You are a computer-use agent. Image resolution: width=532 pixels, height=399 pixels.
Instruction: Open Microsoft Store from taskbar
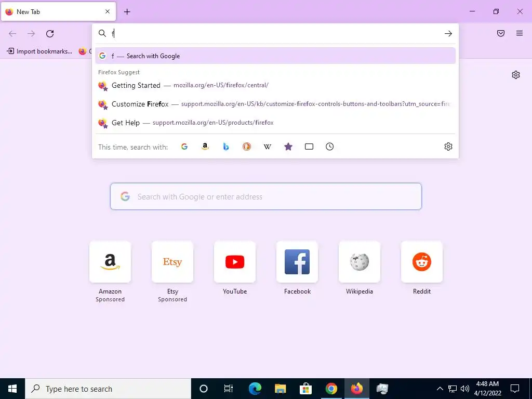pyautogui.click(x=305, y=389)
